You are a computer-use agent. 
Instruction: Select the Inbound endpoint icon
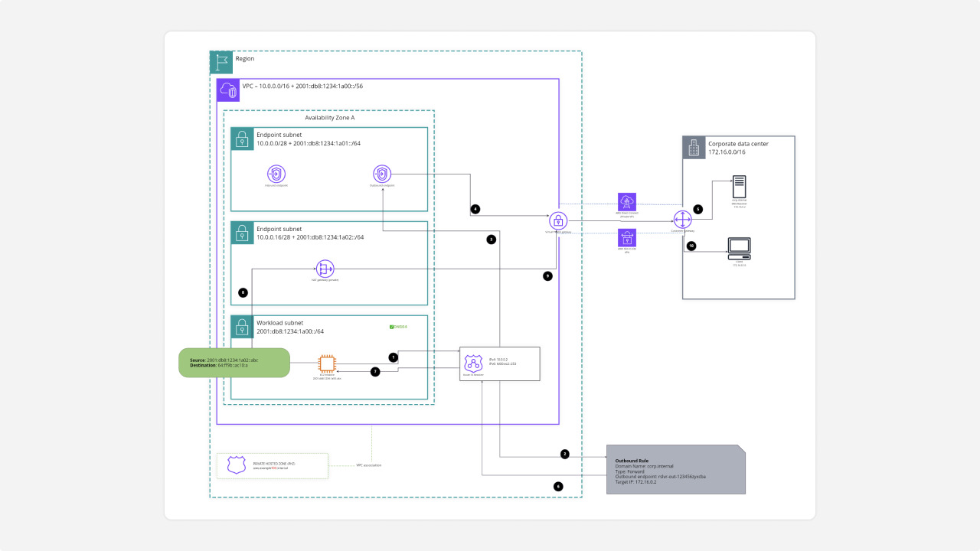(276, 173)
